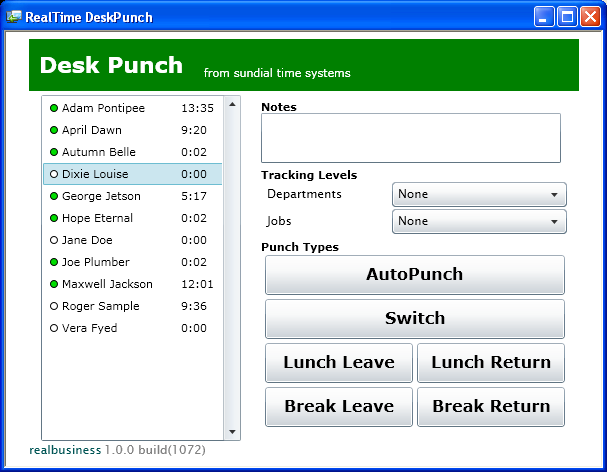The width and height of the screenshot is (607, 472).
Task: Click the Break Return button
Action: (x=491, y=407)
